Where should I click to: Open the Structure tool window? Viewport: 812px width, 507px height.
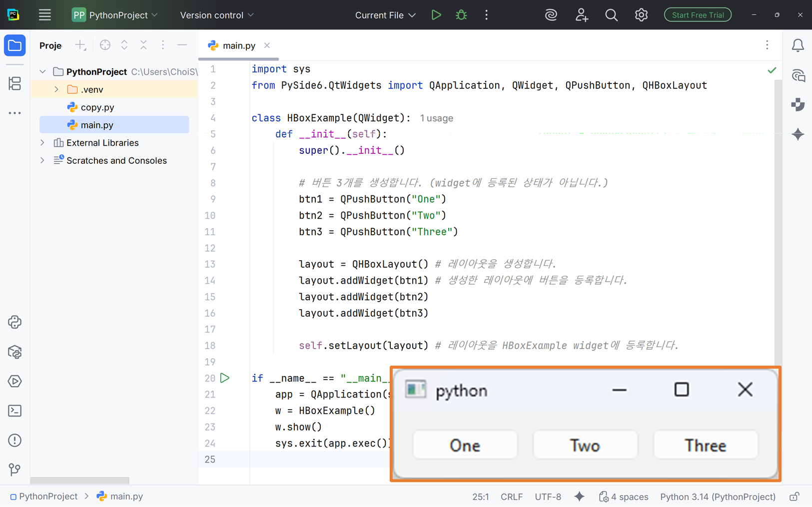pos(15,83)
